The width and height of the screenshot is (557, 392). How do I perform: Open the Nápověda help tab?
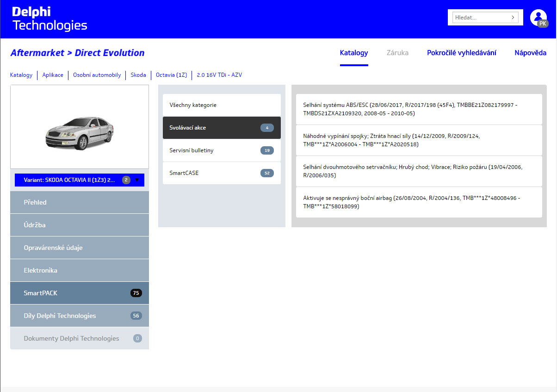pyautogui.click(x=531, y=53)
